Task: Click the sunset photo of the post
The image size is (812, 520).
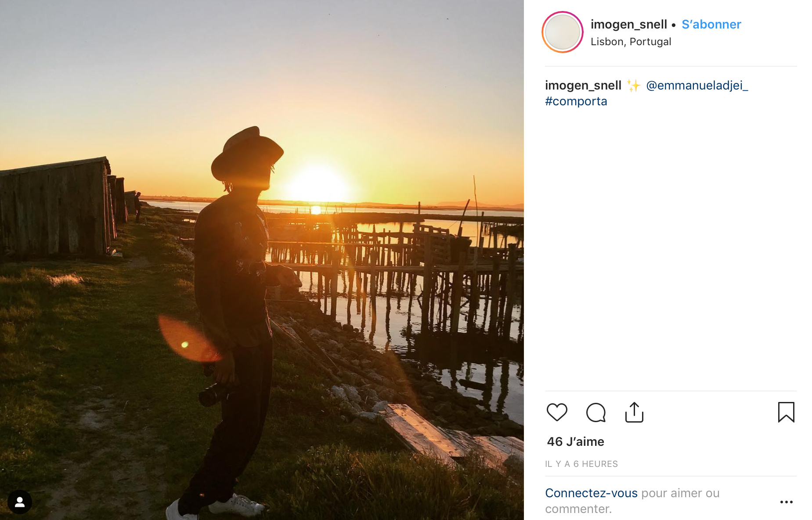Action: [x=262, y=260]
